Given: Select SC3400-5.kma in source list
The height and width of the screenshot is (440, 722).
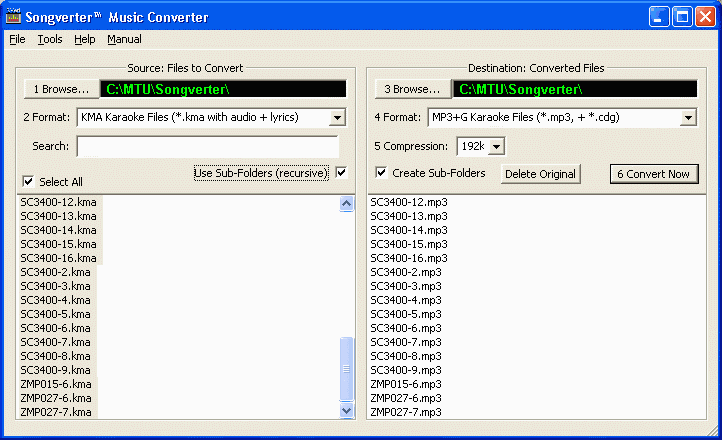Looking at the screenshot, I should (x=56, y=314).
